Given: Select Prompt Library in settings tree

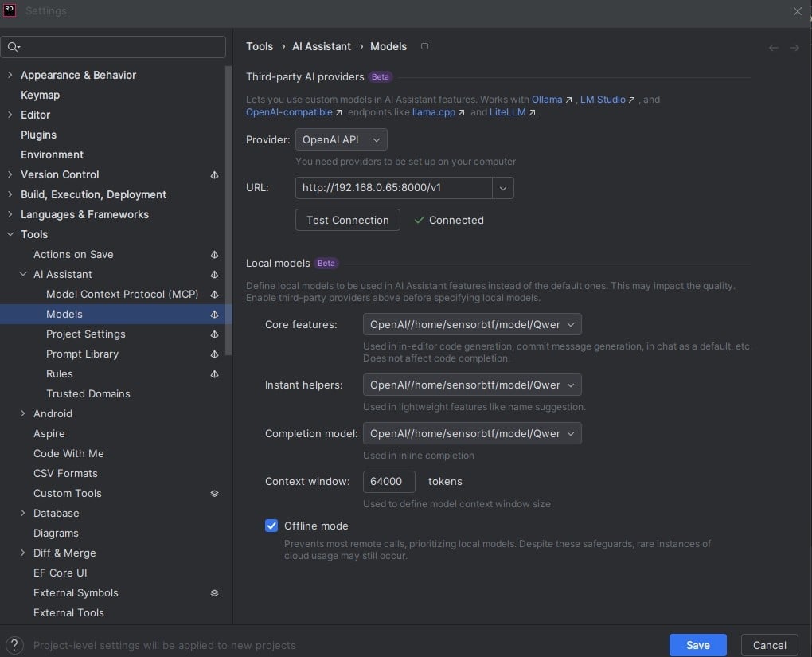Looking at the screenshot, I should pyautogui.click(x=82, y=354).
